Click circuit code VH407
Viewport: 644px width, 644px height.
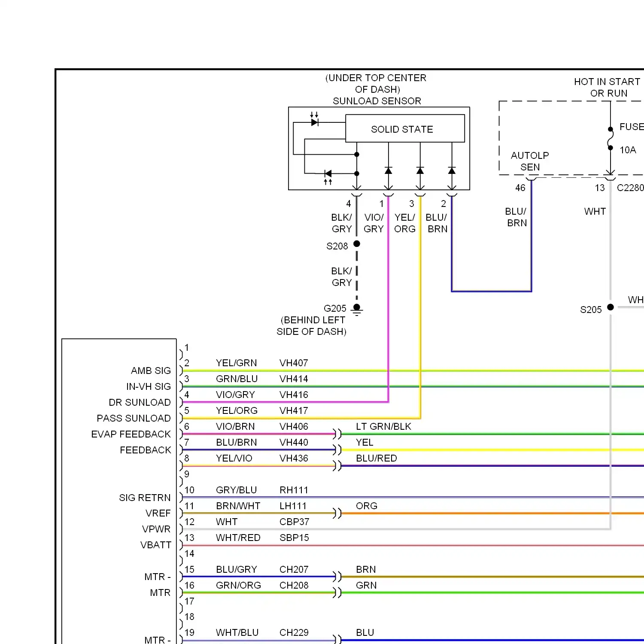(x=294, y=363)
